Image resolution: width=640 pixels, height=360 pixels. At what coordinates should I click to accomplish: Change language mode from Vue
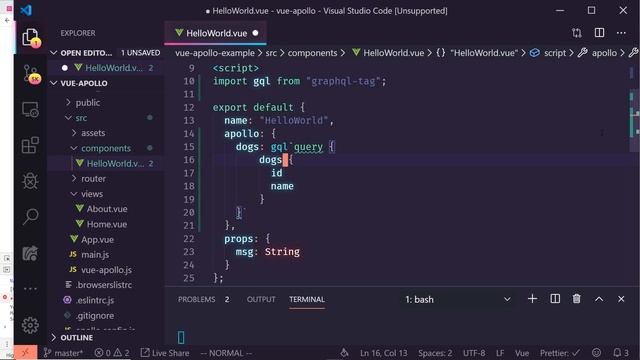[522, 353]
